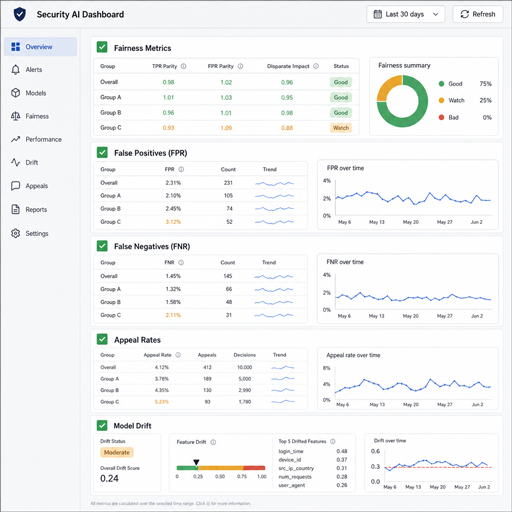Click the 0.24 overall drift score

(109, 478)
